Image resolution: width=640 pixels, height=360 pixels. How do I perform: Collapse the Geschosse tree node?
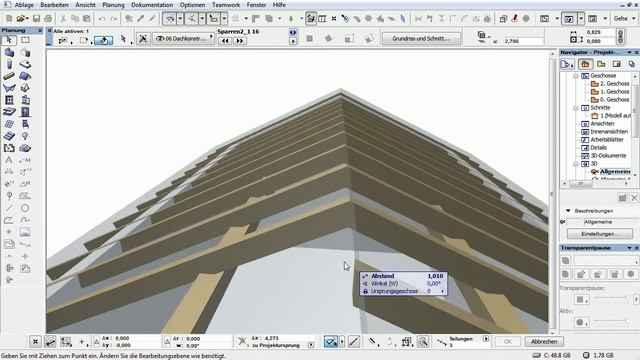[x=576, y=76]
